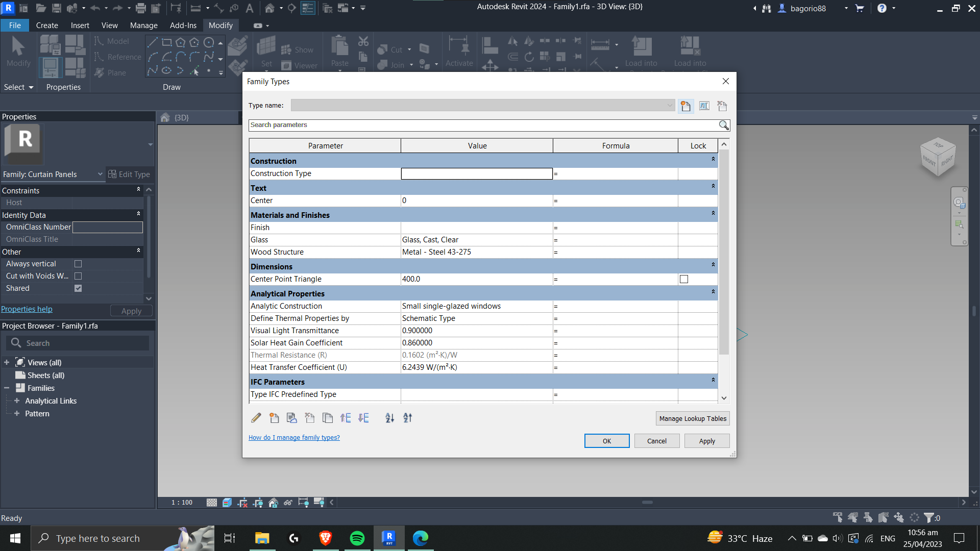
Task: Sort parameters in descending order
Action: pyautogui.click(x=407, y=418)
